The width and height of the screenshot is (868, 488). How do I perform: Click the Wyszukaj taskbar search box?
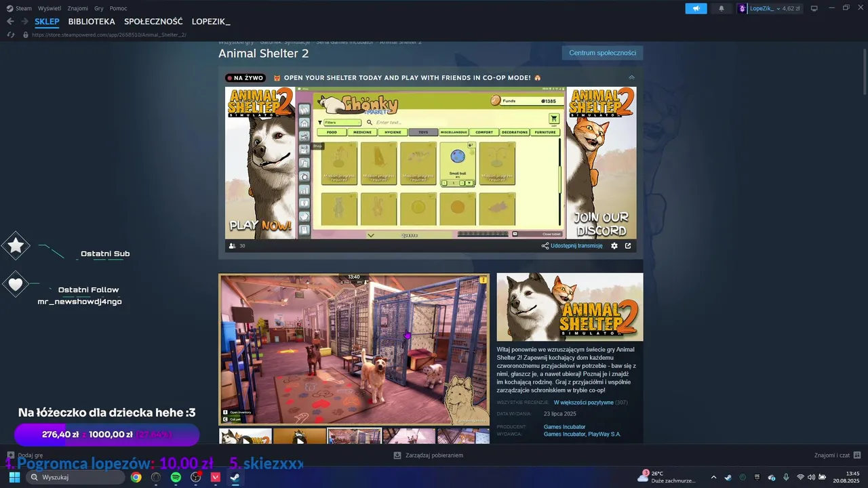tap(75, 477)
